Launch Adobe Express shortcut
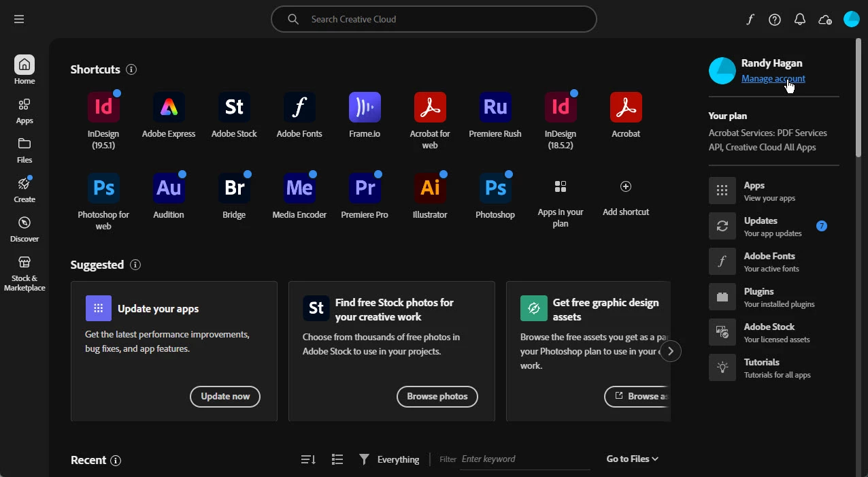 (x=169, y=107)
